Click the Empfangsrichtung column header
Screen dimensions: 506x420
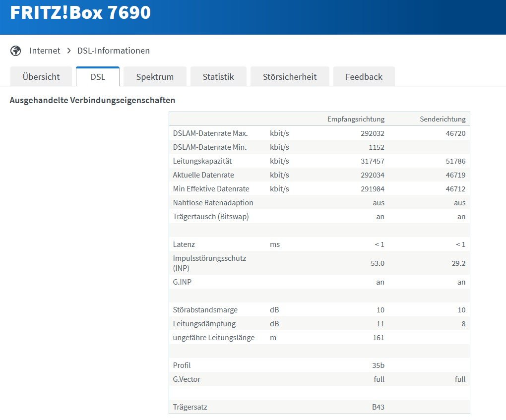click(x=356, y=119)
